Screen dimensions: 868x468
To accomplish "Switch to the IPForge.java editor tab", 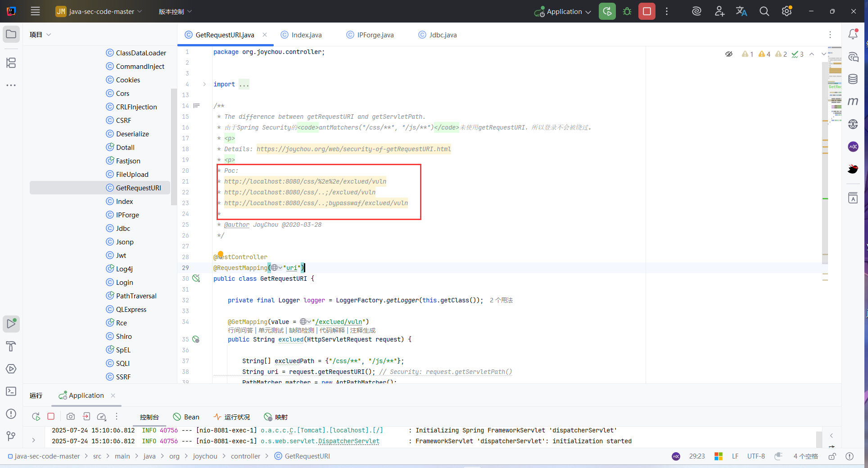I will [x=370, y=35].
